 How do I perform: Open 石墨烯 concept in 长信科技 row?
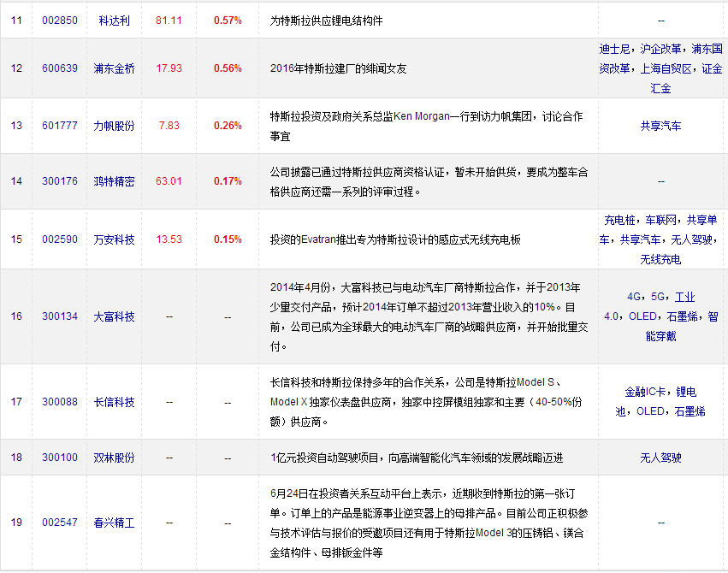pos(690,411)
